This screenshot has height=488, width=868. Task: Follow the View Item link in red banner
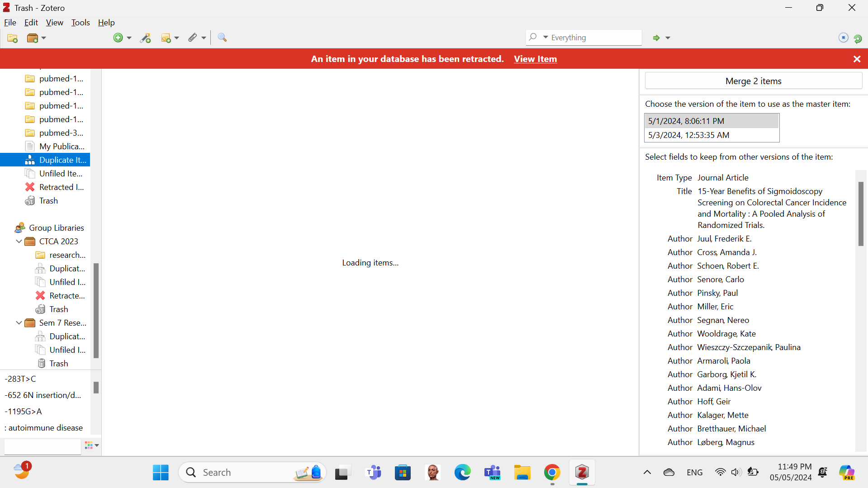(535, 59)
